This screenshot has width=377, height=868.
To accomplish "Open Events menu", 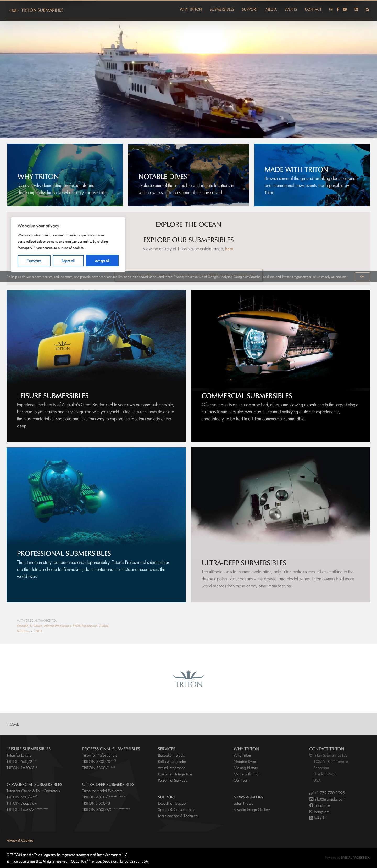I will 291,9.
